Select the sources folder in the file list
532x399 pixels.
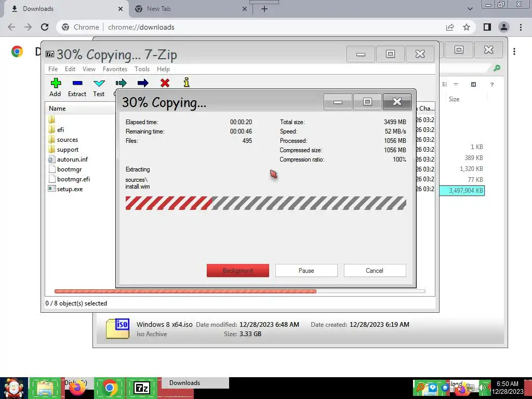point(67,139)
